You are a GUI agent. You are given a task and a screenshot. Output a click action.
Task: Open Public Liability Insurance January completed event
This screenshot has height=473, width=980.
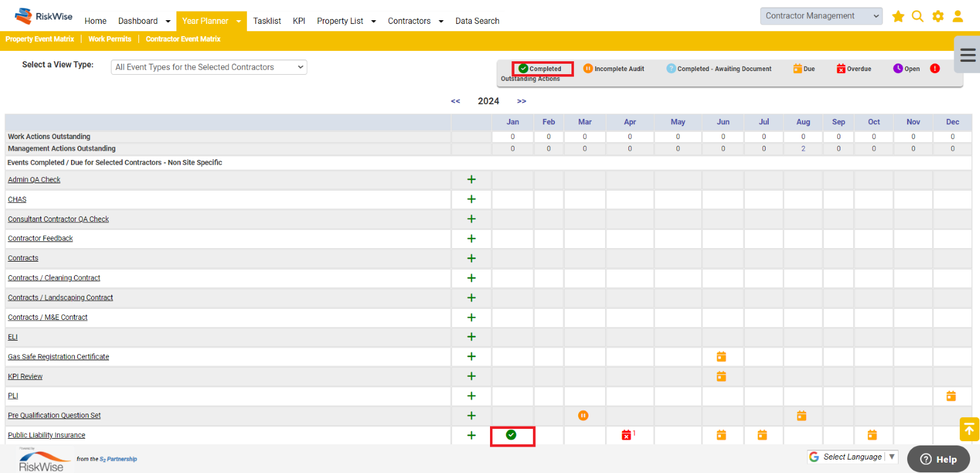coord(511,435)
